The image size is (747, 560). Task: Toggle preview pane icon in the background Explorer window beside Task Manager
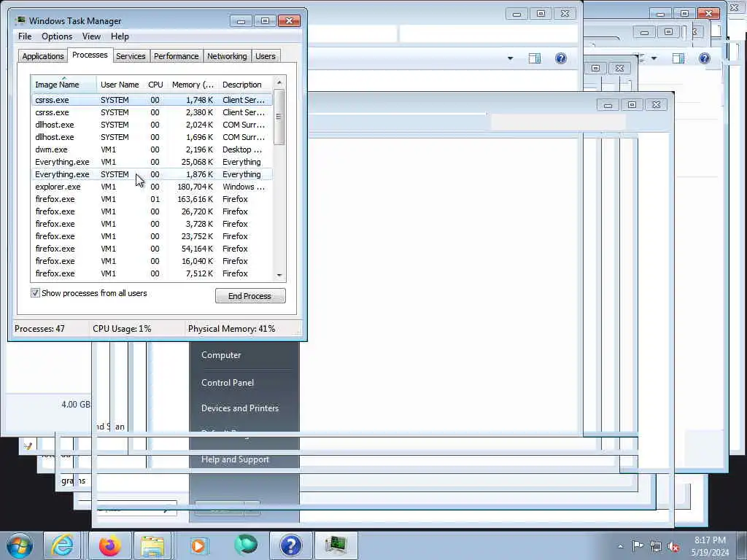pos(535,58)
